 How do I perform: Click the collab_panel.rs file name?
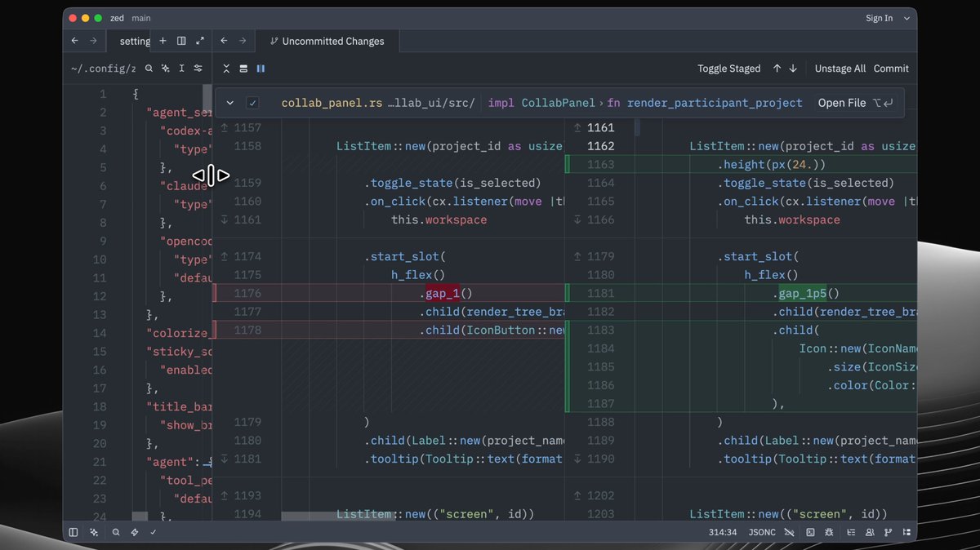click(332, 103)
